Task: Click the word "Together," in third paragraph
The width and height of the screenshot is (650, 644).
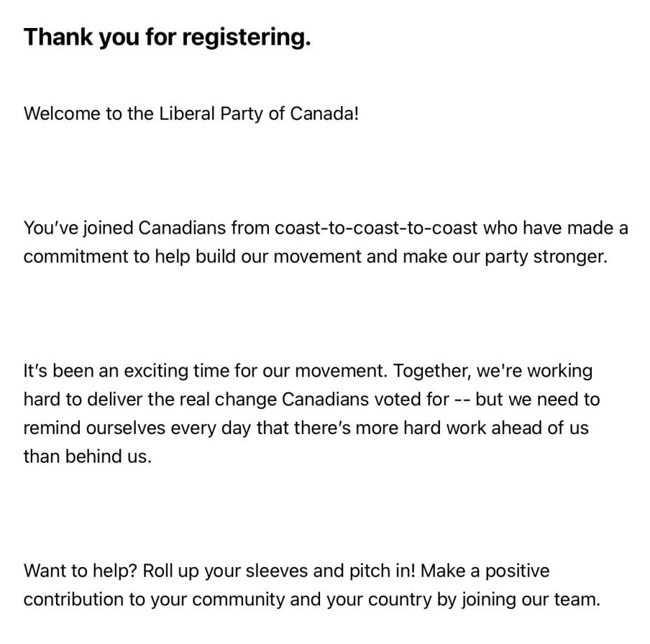Action: pyautogui.click(x=431, y=370)
